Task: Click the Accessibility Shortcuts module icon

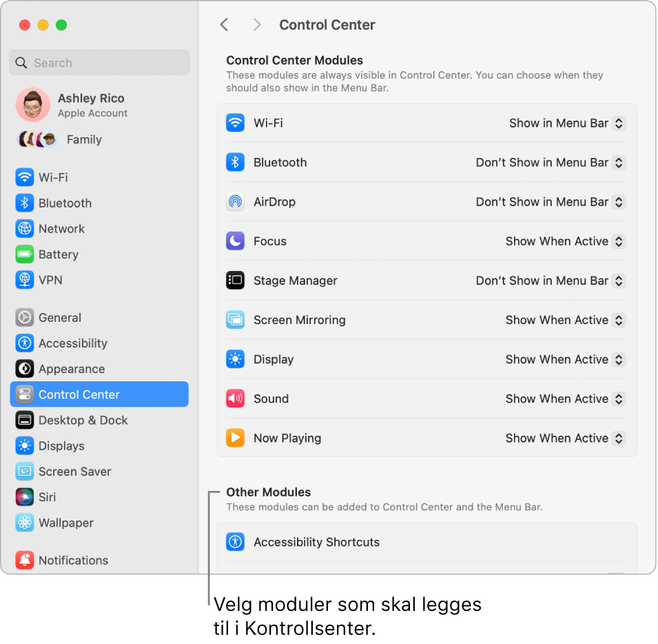Action: coord(235,541)
